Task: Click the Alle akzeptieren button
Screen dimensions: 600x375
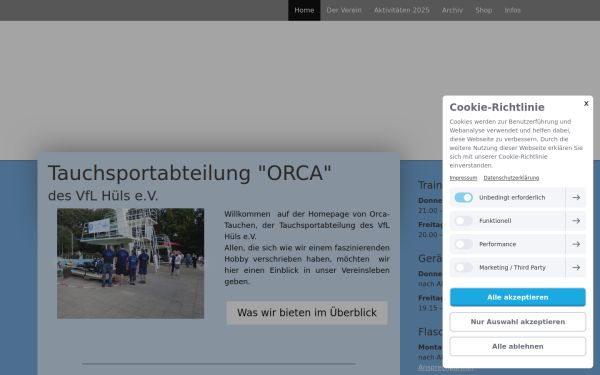Action: [x=517, y=297]
